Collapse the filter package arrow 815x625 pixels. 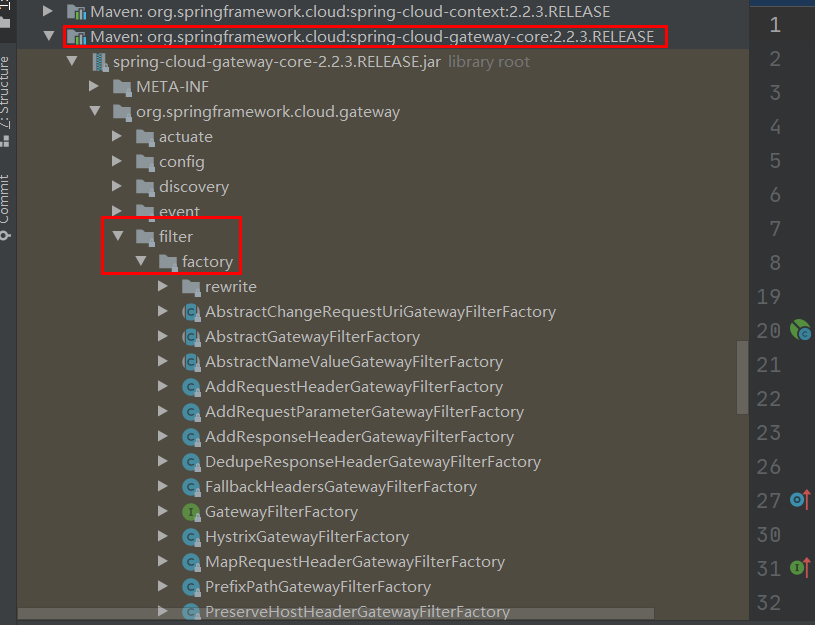pos(117,236)
